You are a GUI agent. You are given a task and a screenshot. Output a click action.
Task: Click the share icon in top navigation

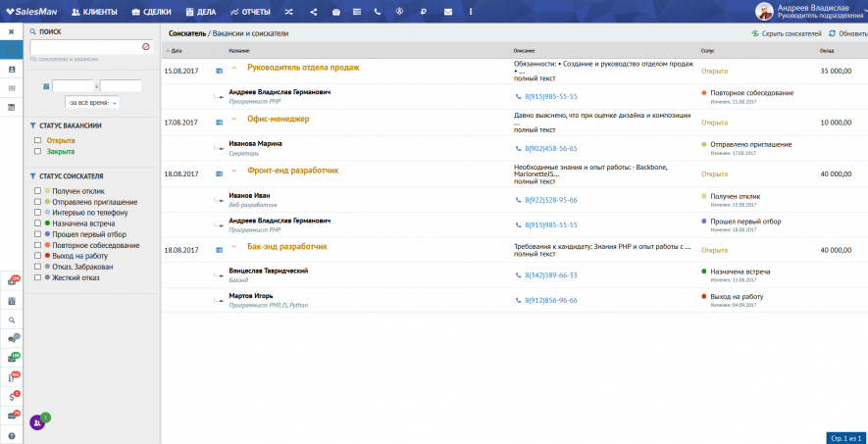click(313, 12)
